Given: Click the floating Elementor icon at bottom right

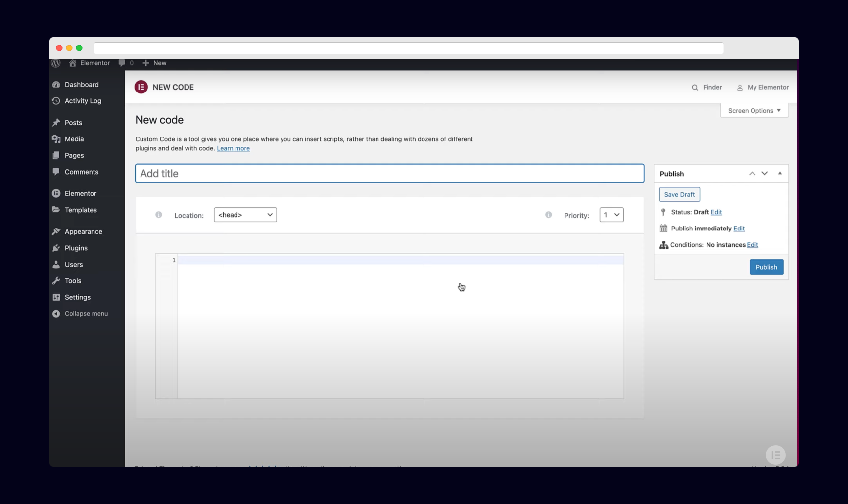Looking at the screenshot, I should (x=775, y=455).
